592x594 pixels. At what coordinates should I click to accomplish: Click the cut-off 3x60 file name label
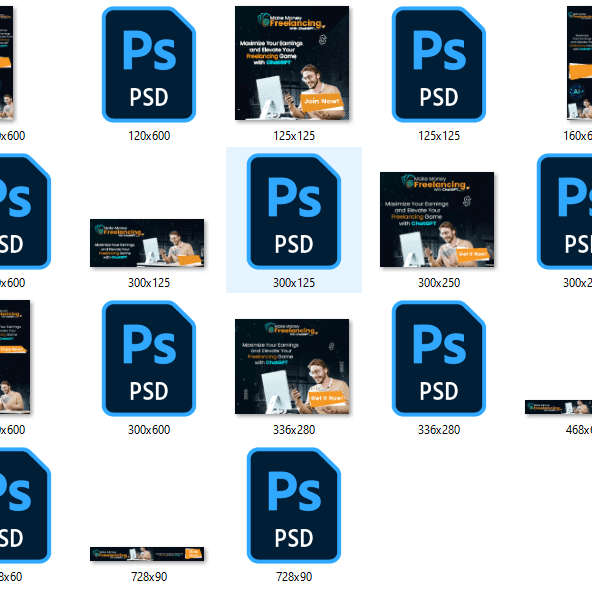11,577
